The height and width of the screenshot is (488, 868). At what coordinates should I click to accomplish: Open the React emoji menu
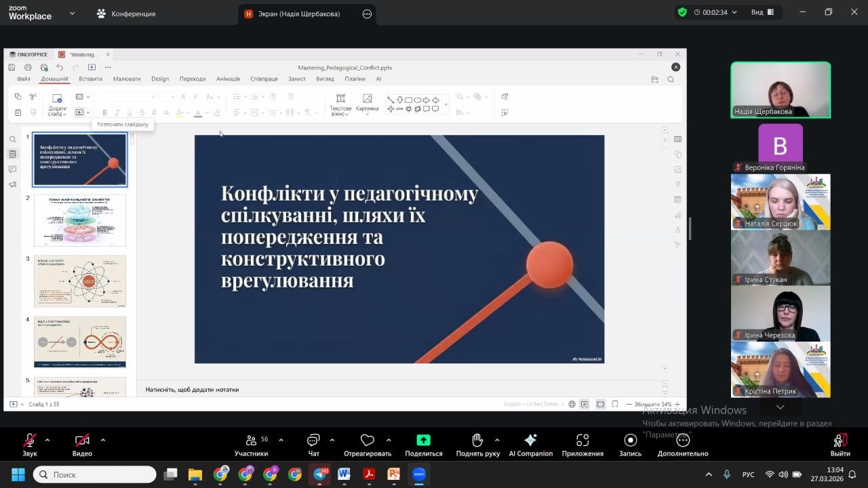click(367, 445)
